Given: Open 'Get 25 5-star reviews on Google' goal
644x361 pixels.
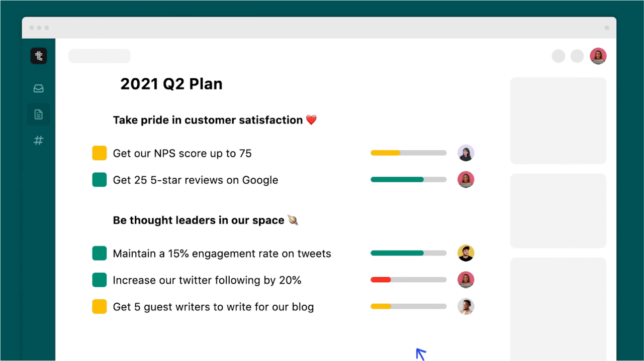Looking at the screenshot, I should point(195,180).
